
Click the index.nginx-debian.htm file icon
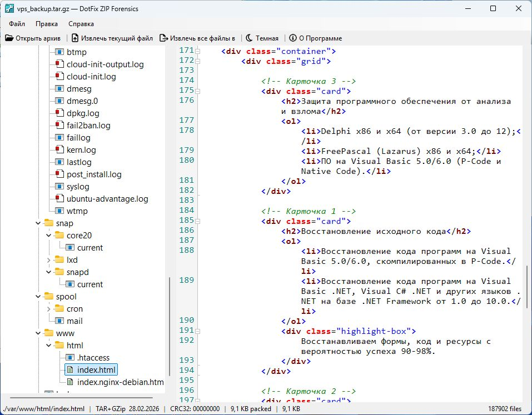70,382
